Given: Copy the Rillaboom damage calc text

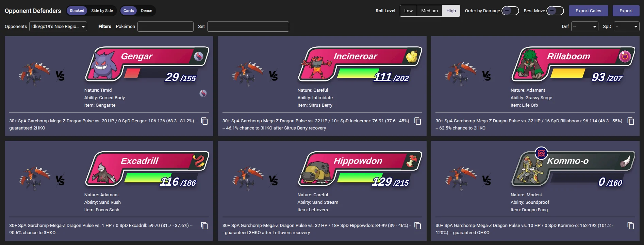Looking at the screenshot, I should [x=631, y=121].
